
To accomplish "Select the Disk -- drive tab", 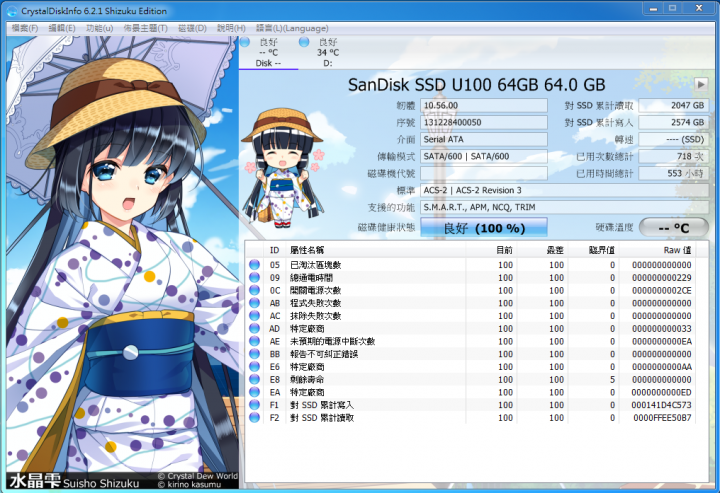I will point(268,53).
